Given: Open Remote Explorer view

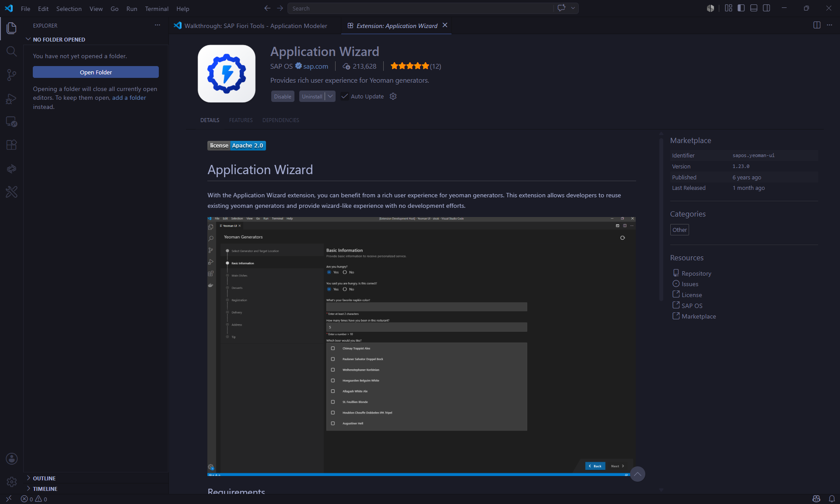Looking at the screenshot, I should pyautogui.click(x=11, y=122).
